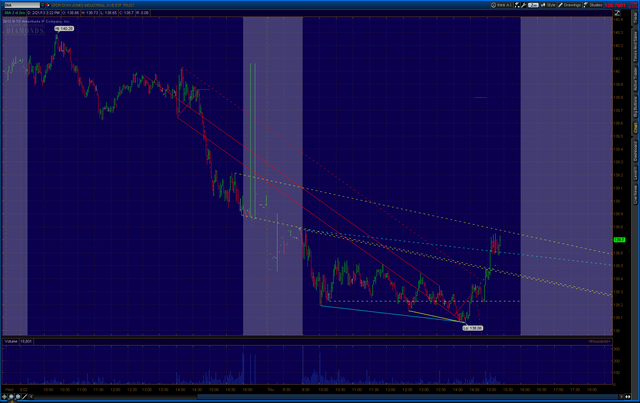Open the Big Buttons side tab
Image resolution: width=640 pixels, height=403 pixels.
(x=635, y=107)
